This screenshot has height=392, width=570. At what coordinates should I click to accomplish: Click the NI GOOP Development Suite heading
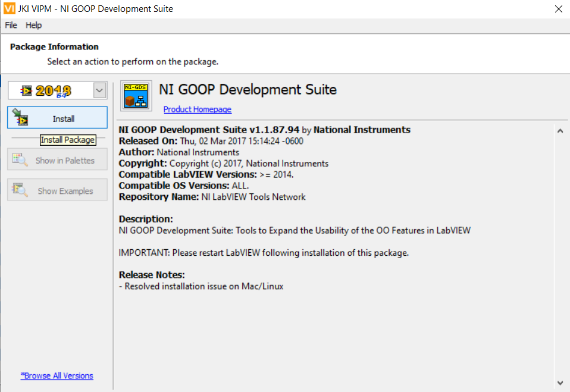point(248,89)
